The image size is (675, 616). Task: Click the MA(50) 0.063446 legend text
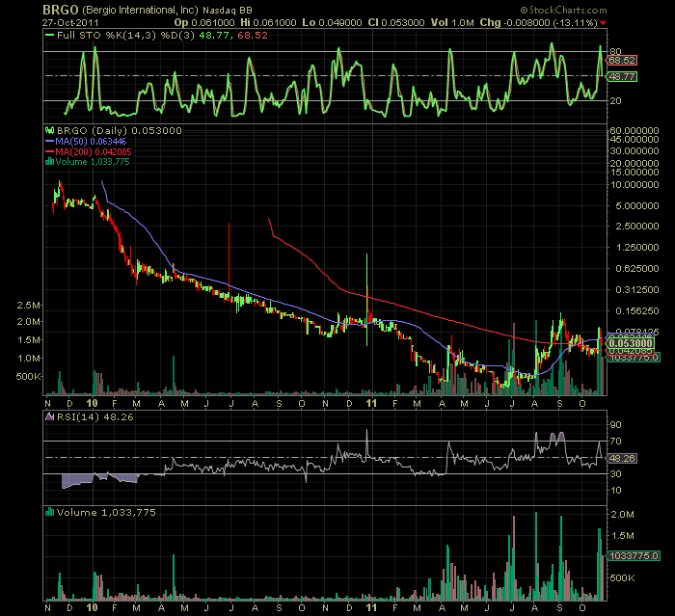[91, 141]
